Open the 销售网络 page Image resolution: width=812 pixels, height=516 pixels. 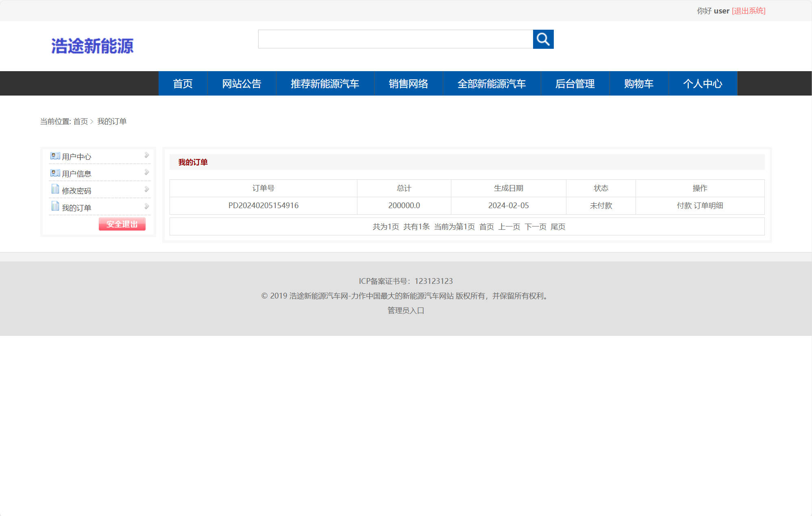click(x=408, y=83)
